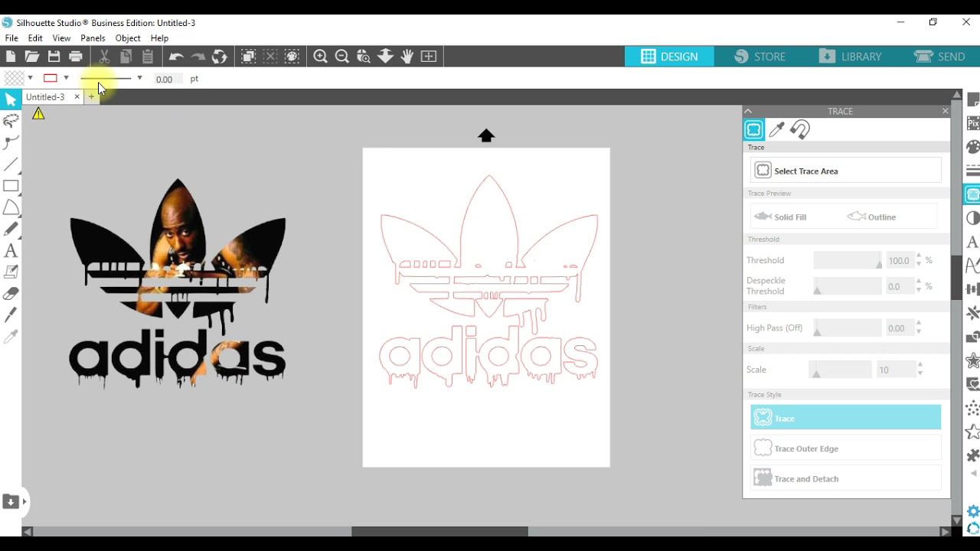The image size is (980, 551).
Task: Adjust the High Pass value stepper
Action: click(919, 328)
